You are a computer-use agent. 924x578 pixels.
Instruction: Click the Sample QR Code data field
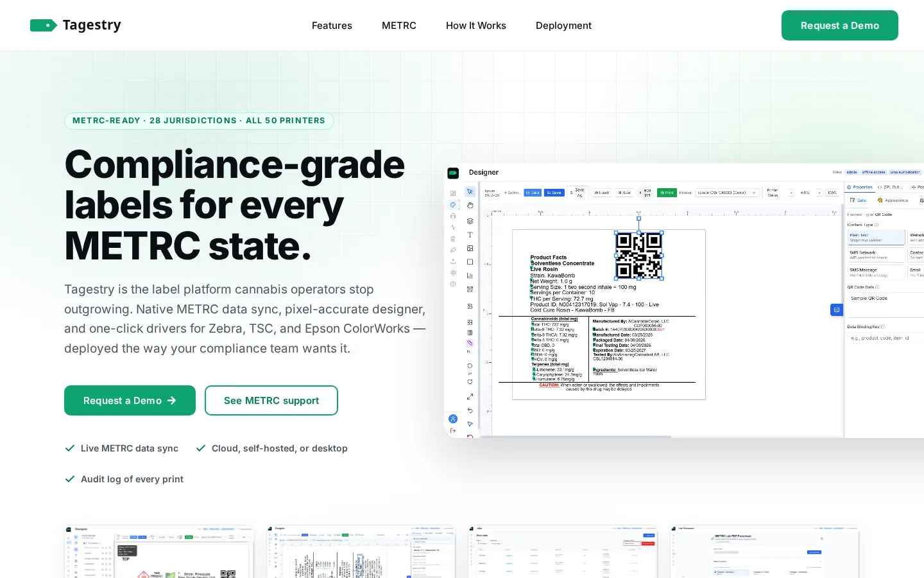tap(886, 304)
